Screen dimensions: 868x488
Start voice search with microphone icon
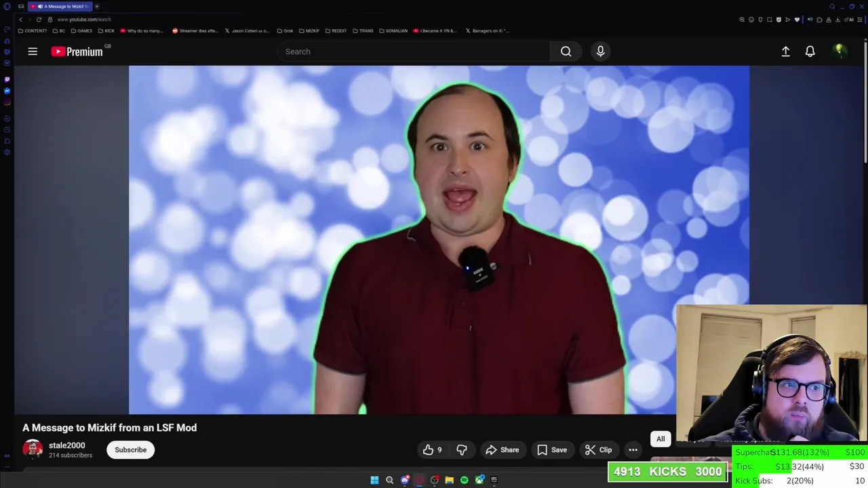pyautogui.click(x=600, y=52)
